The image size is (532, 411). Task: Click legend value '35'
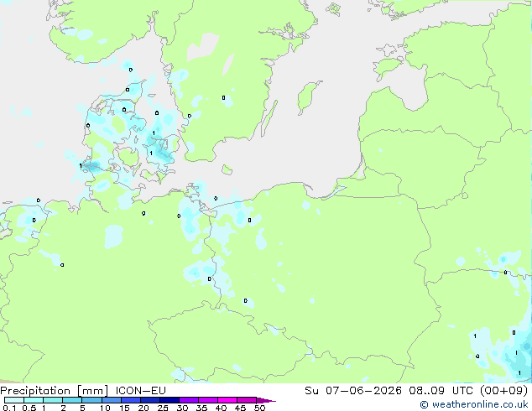click(201, 408)
